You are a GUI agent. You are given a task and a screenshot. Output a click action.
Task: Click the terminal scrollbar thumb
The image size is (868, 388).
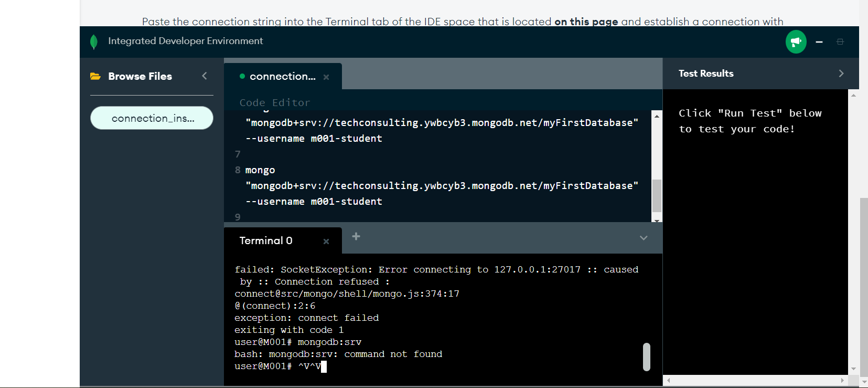647,357
